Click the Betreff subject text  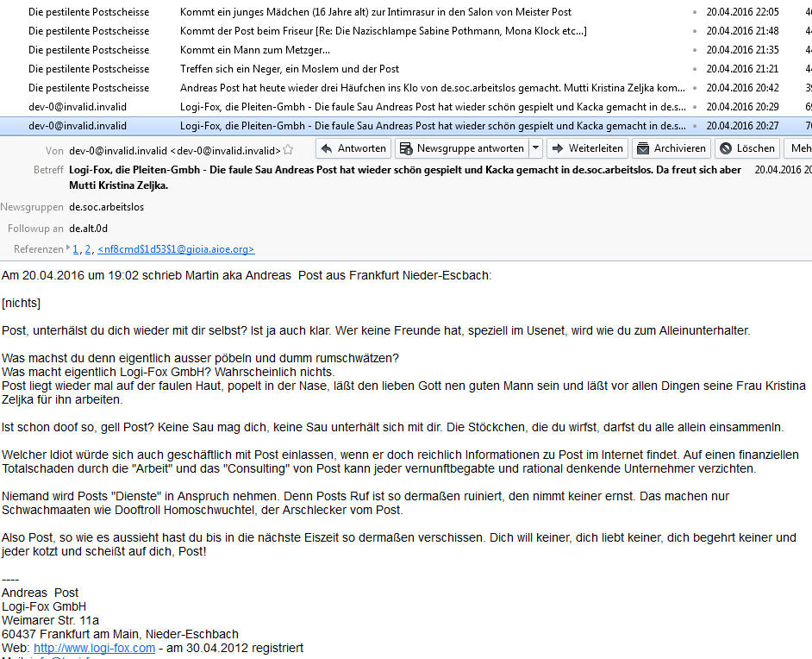405,177
